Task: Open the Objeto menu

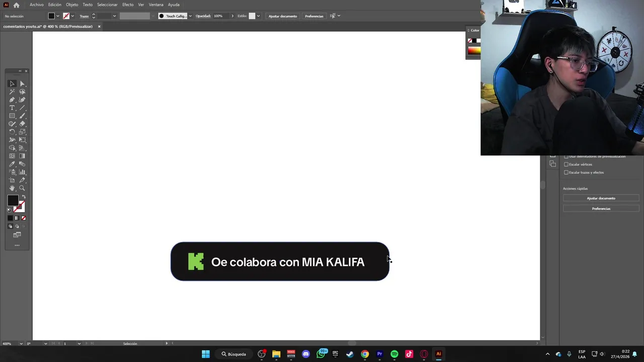Action: 72,5
